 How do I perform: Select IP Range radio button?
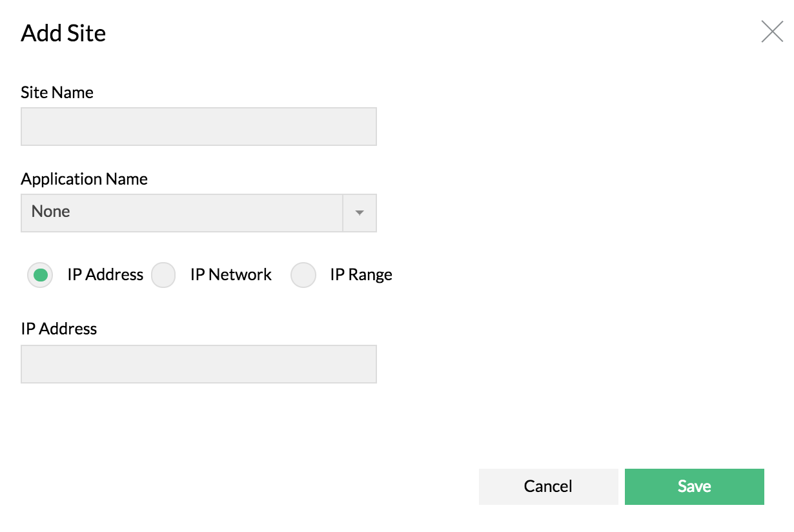(303, 275)
